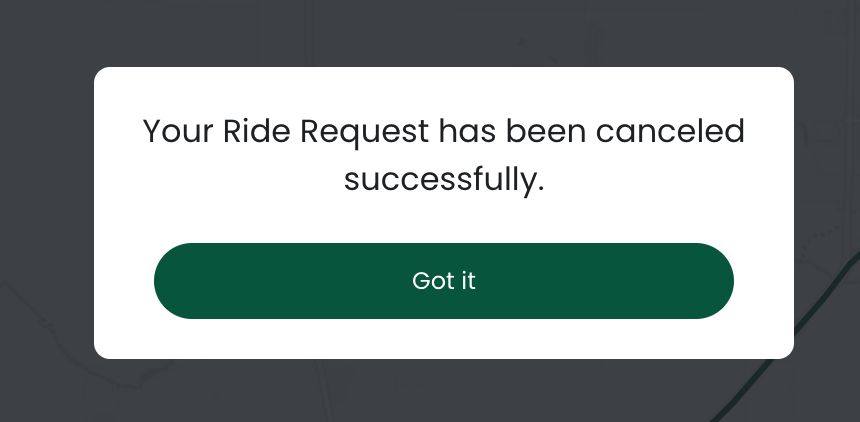Dismiss the ride cancellation dialog with Got it
This screenshot has width=860, height=422.
pyautogui.click(x=444, y=281)
